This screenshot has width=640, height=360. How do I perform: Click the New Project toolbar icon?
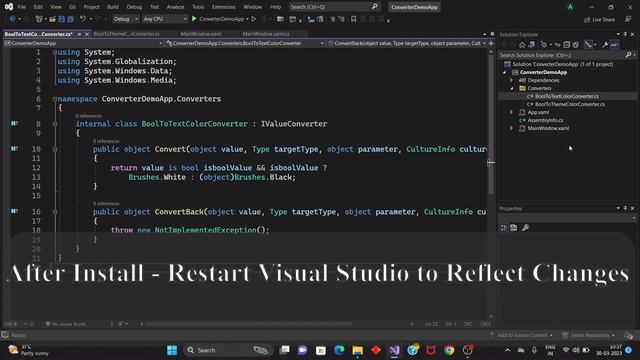coord(39,19)
